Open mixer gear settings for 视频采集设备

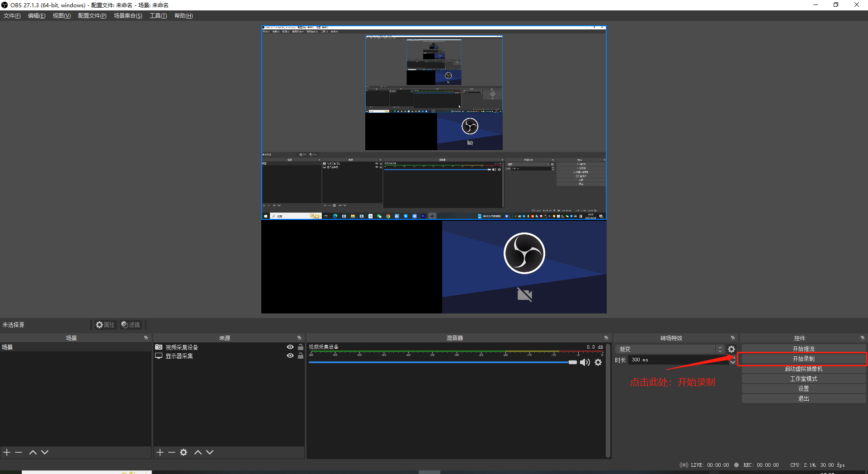[x=598, y=362]
